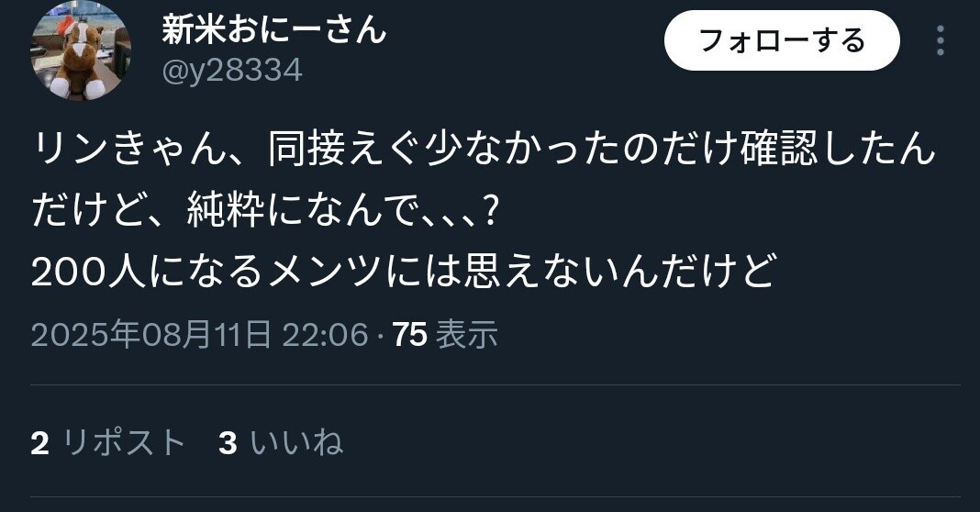View the 2 リポスト list
Viewport: 980px width, 512px height.
tap(107, 442)
